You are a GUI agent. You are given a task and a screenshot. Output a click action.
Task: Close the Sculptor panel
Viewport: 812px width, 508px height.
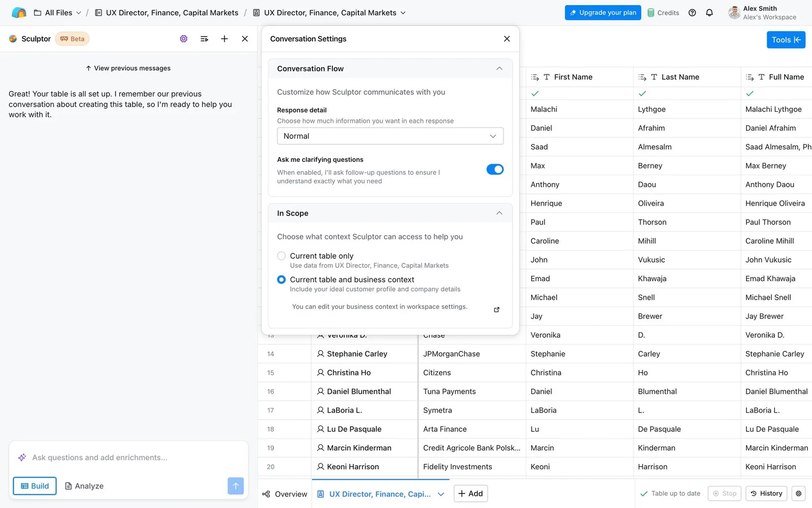tap(245, 39)
